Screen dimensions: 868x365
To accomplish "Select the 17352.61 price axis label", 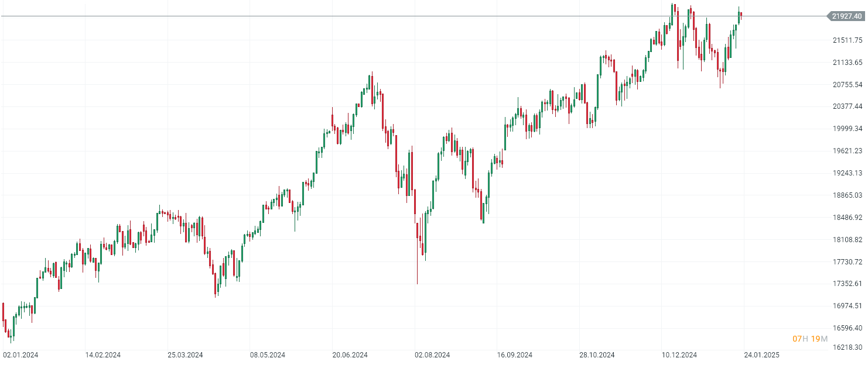I will 847,284.
